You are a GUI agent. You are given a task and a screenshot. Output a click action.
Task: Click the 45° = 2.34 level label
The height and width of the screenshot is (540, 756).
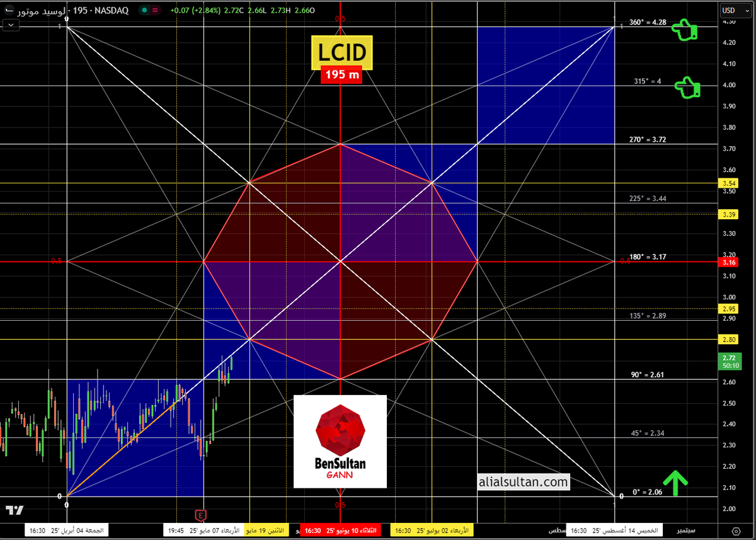(649, 433)
